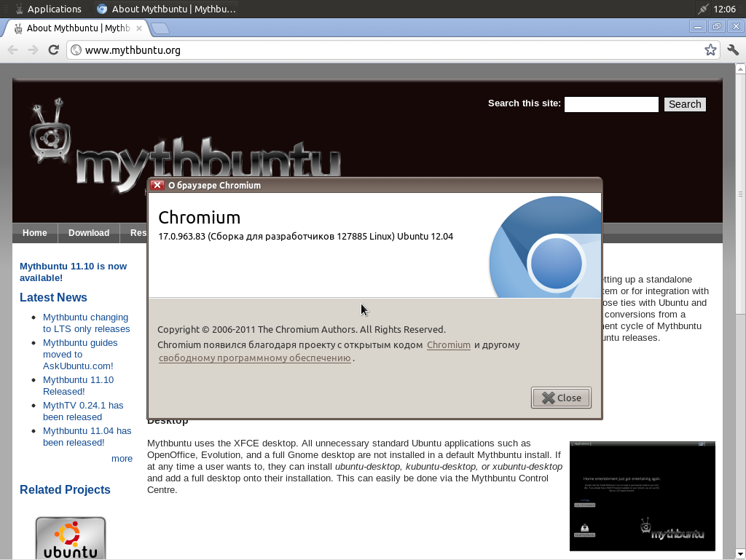Click the Ubuntu logo under Related Projects
Viewport: 746px width, 560px height.
coord(71,537)
